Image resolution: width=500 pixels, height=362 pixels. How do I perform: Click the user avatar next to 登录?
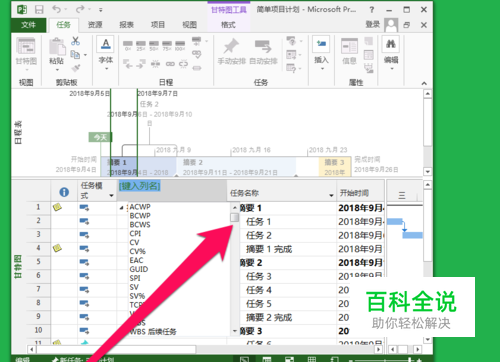coord(391,25)
